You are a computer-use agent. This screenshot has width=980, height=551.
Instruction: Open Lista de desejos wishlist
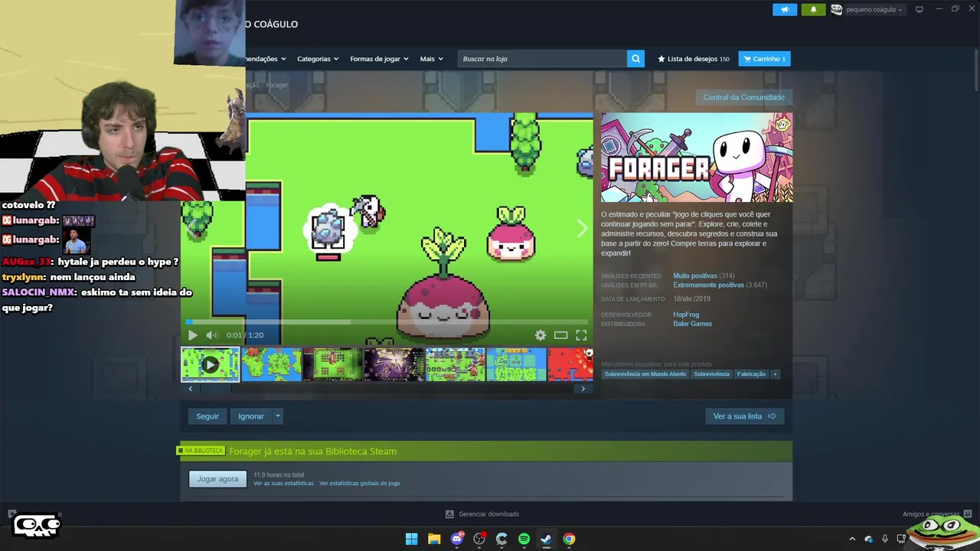[693, 59]
